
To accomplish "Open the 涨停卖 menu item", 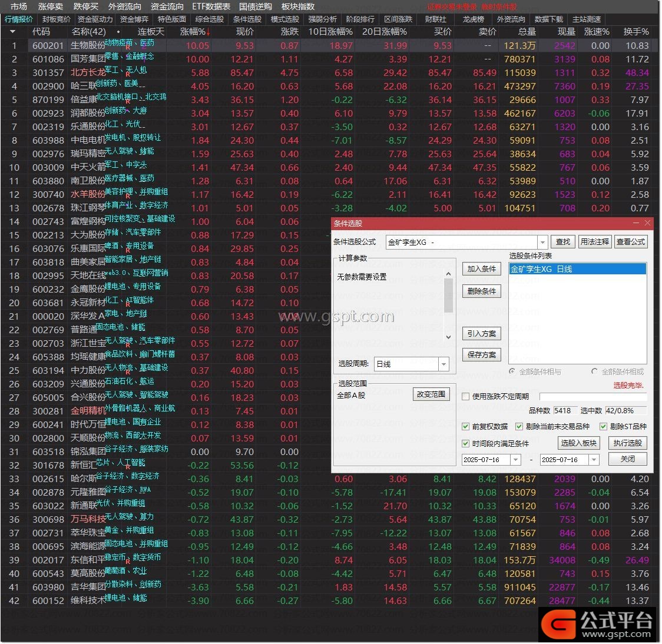I will [51, 6].
